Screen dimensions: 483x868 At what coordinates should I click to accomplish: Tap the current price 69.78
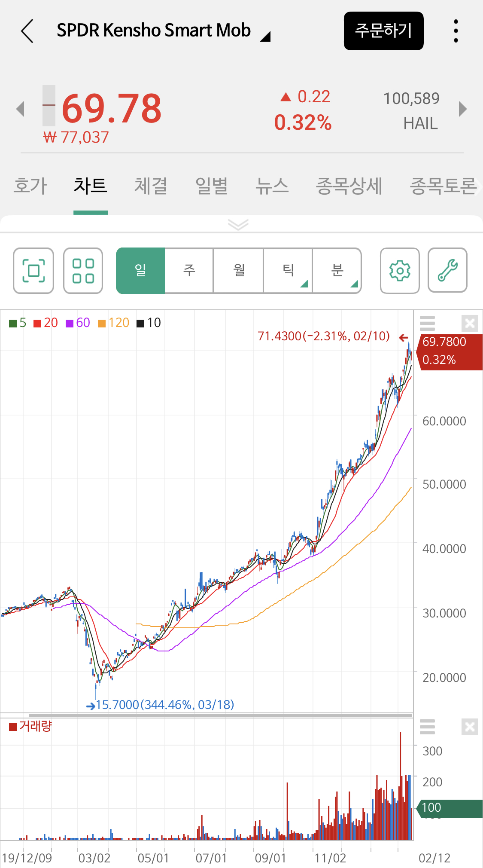(x=112, y=108)
